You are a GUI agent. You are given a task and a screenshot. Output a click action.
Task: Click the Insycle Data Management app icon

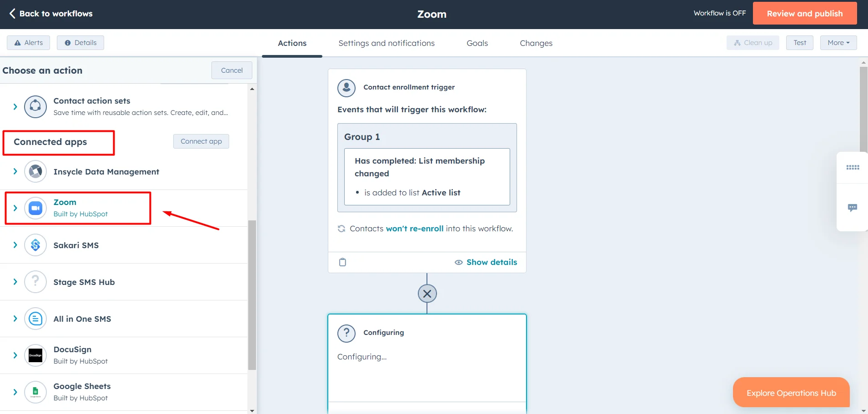(35, 171)
